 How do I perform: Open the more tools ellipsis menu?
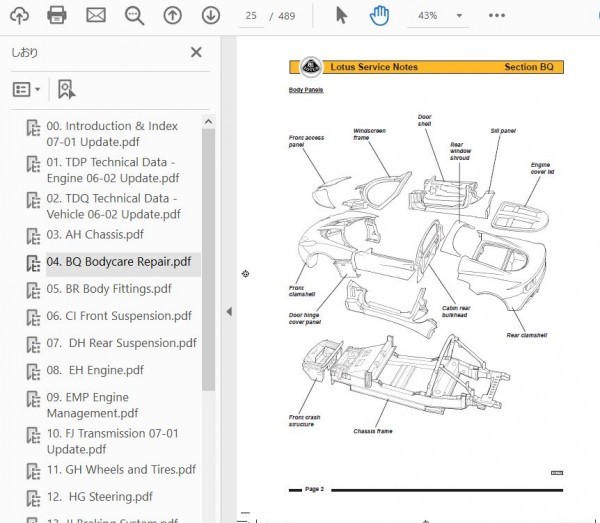(x=497, y=16)
